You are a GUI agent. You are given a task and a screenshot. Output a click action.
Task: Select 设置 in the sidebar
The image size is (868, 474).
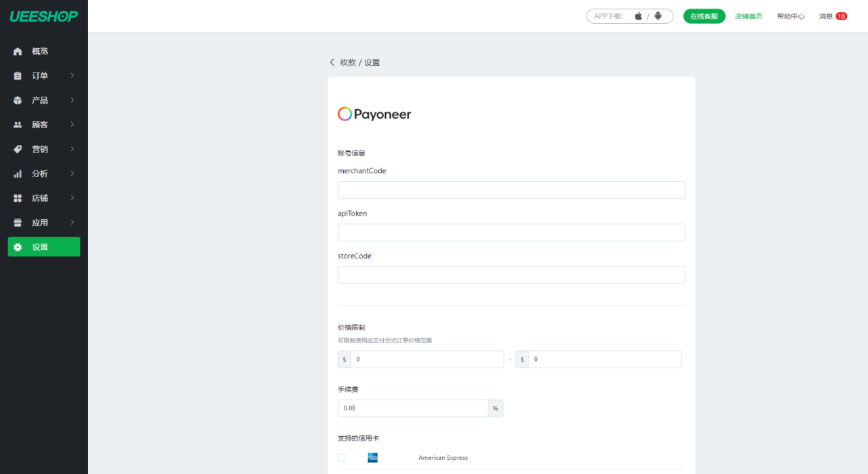(x=44, y=247)
